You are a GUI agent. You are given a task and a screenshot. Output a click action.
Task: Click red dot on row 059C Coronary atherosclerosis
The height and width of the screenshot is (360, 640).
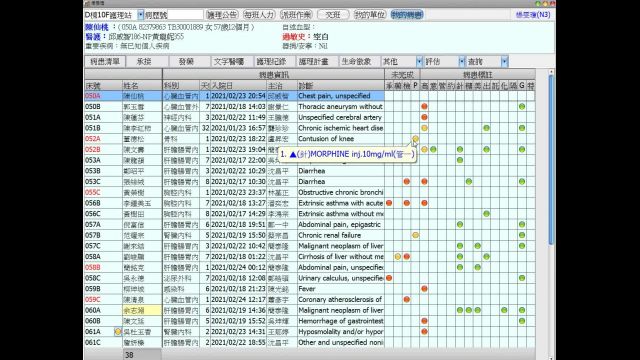pos(407,300)
